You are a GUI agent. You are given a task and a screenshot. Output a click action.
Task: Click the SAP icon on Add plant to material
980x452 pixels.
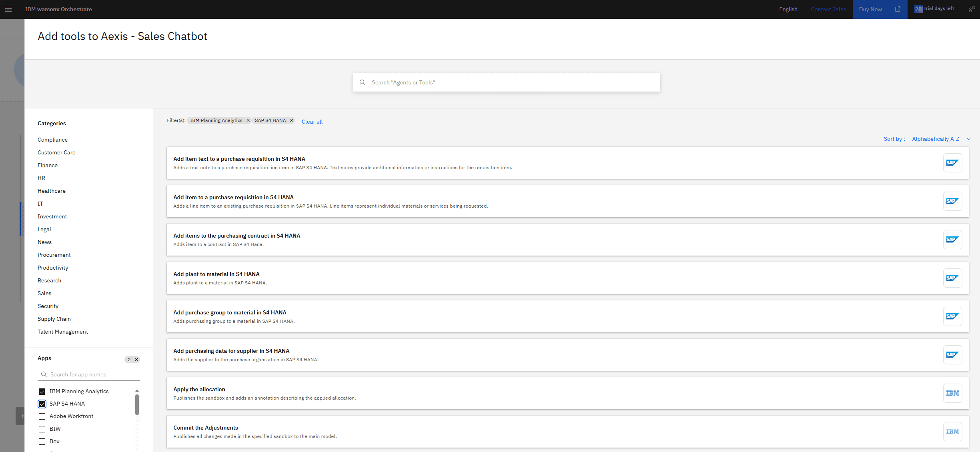coord(953,278)
